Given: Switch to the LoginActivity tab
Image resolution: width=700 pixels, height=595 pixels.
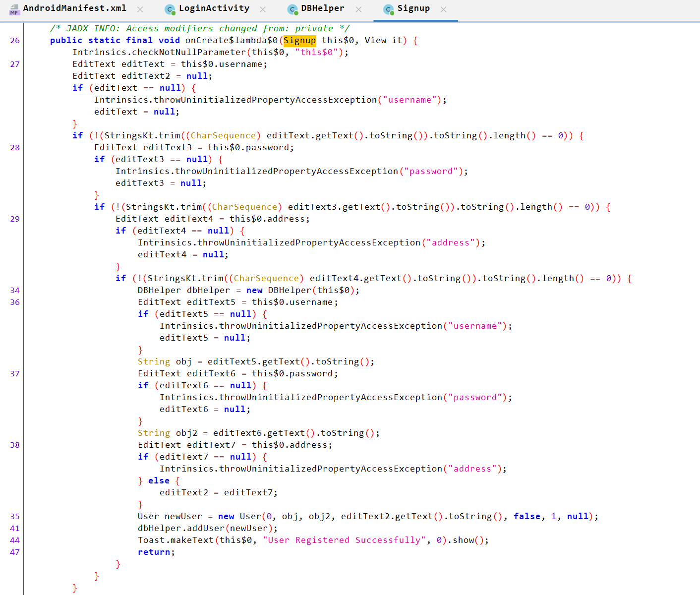Looking at the screenshot, I should click(214, 8).
